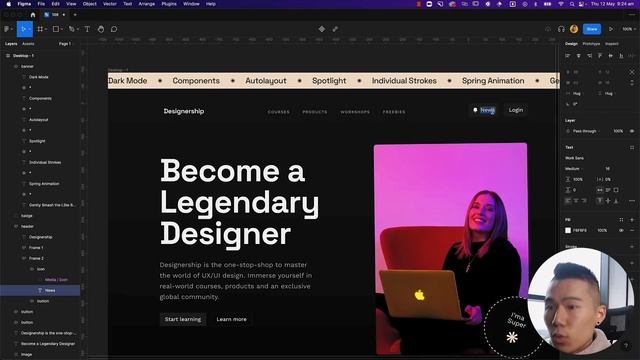This screenshot has width=640, height=360.
Task: Open new tab with plus
Action: pos(75,15)
